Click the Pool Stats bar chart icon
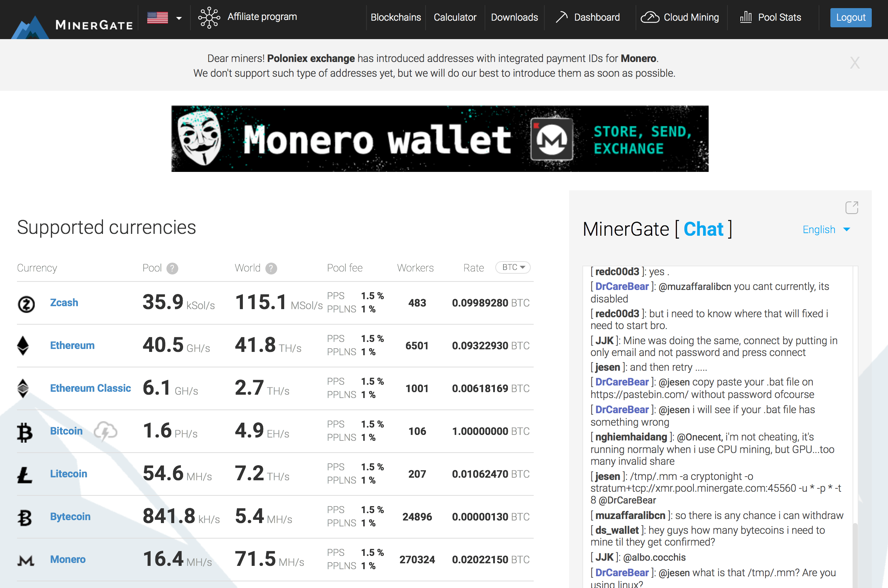888x588 pixels. (746, 17)
